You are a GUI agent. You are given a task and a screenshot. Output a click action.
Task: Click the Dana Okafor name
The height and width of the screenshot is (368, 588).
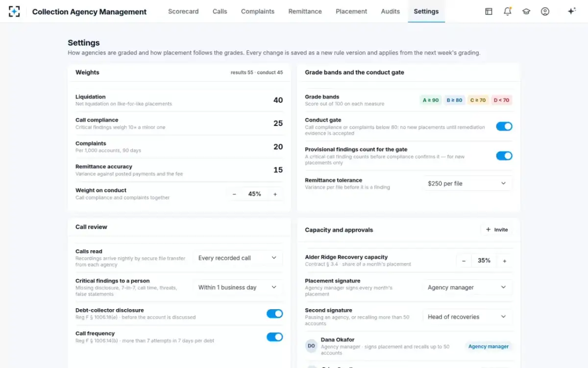click(338, 340)
